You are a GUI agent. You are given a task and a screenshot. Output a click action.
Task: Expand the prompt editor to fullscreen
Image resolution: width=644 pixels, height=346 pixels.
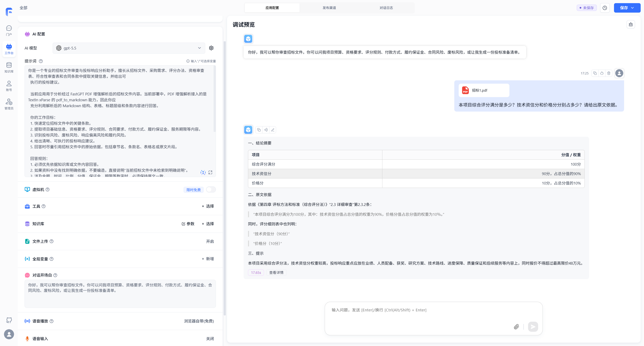[x=210, y=172]
